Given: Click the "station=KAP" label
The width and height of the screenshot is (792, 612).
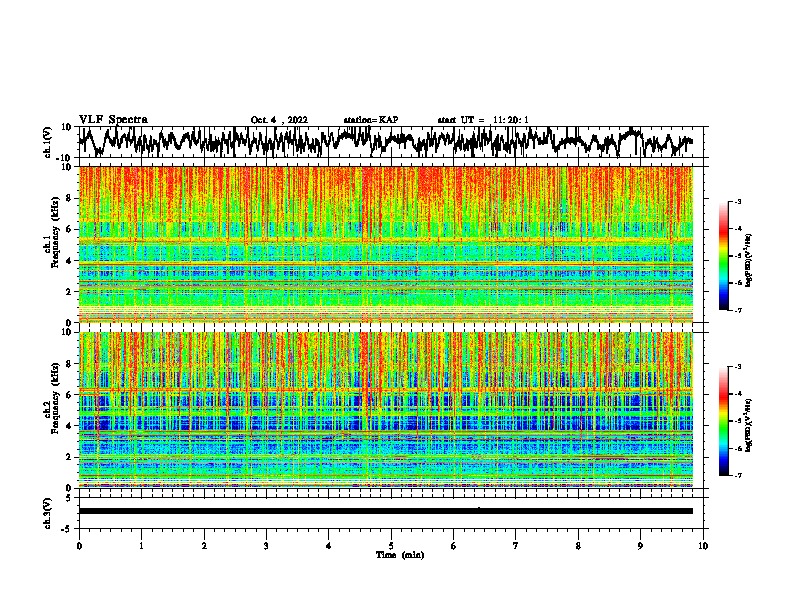Looking at the screenshot, I should [x=371, y=120].
